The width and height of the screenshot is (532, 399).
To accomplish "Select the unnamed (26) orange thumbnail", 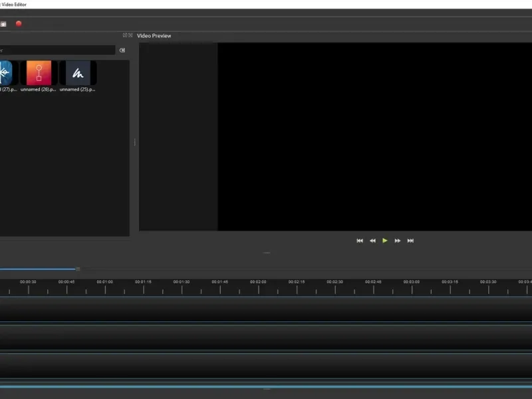I will (x=39, y=73).
